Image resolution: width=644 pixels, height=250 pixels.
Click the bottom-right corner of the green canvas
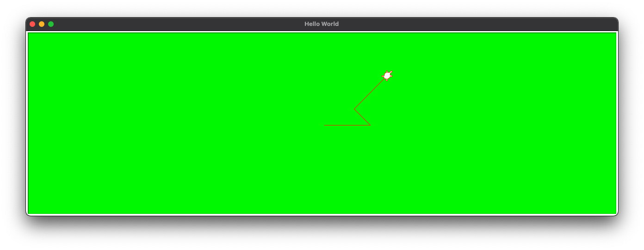click(x=615, y=212)
